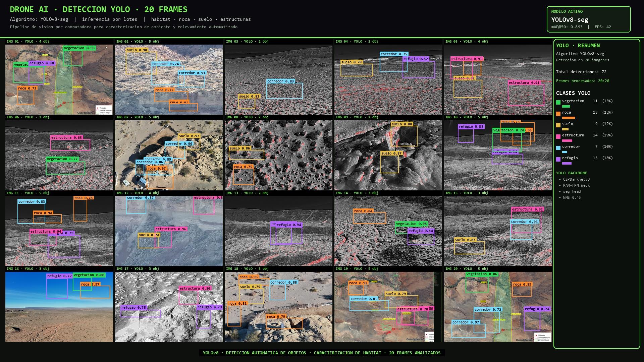Click the 'estructura 0.92' detection label
Screen dimensions: 644x362
pos(528,209)
